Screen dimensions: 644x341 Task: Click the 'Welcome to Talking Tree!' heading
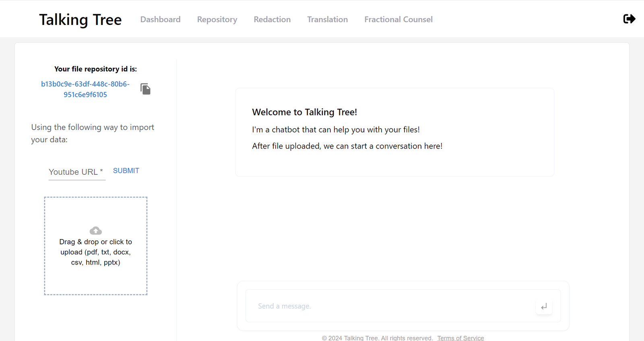coord(304,112)
